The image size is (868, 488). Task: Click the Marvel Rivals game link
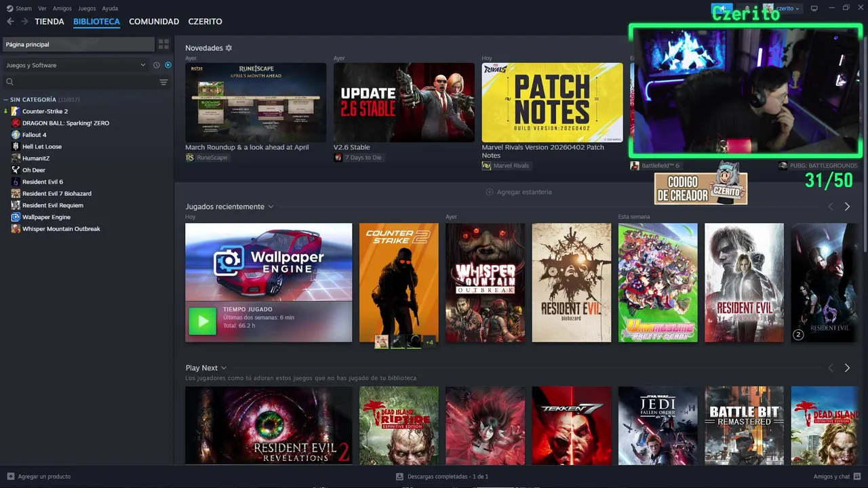[x=506, y=165]
